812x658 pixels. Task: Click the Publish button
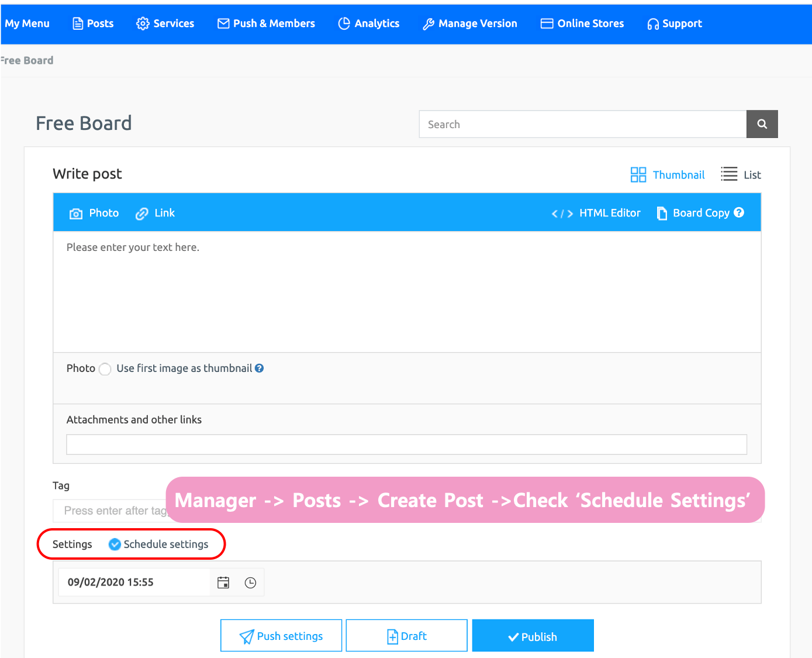533,636
